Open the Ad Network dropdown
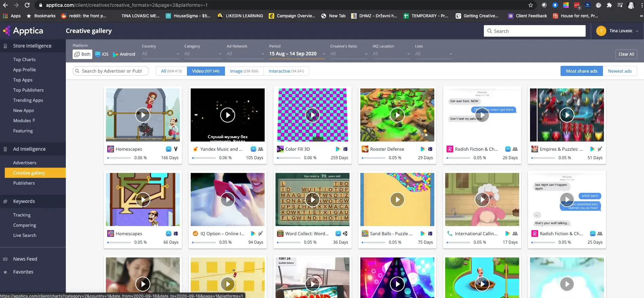Viewport: 644px width, 298px height. point(245,54)
